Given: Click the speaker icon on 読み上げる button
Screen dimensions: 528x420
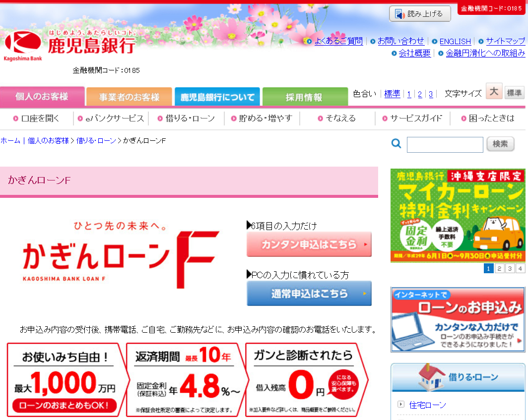Looking at the screenshot, I should [x=399, y=14].
